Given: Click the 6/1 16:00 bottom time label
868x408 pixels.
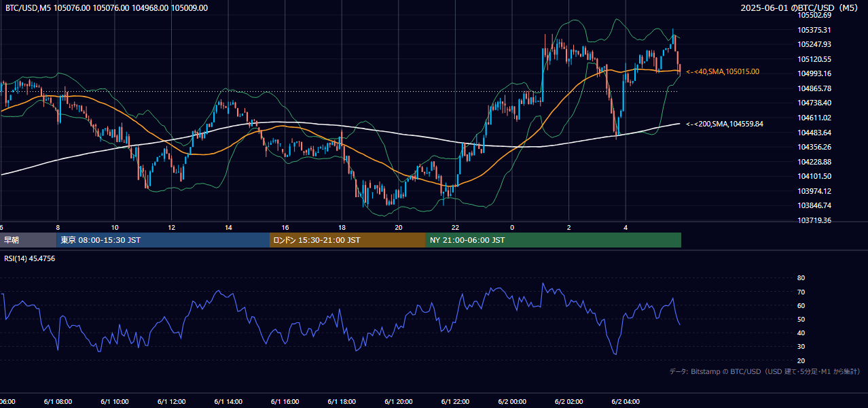Looking at the screenshot, I should tap(285, 402).
